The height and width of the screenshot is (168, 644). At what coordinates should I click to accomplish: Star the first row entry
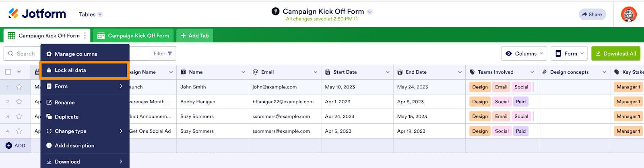point(19,87)
